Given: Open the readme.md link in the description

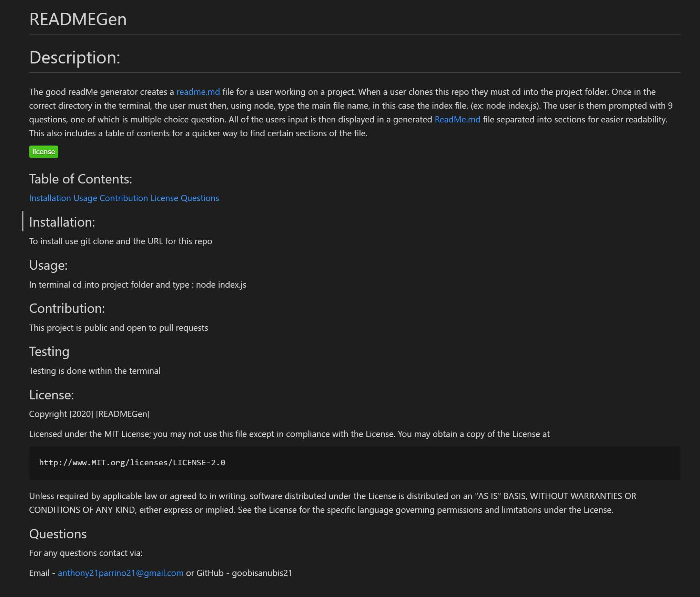Looking at the screenshot, I should 198,92.
